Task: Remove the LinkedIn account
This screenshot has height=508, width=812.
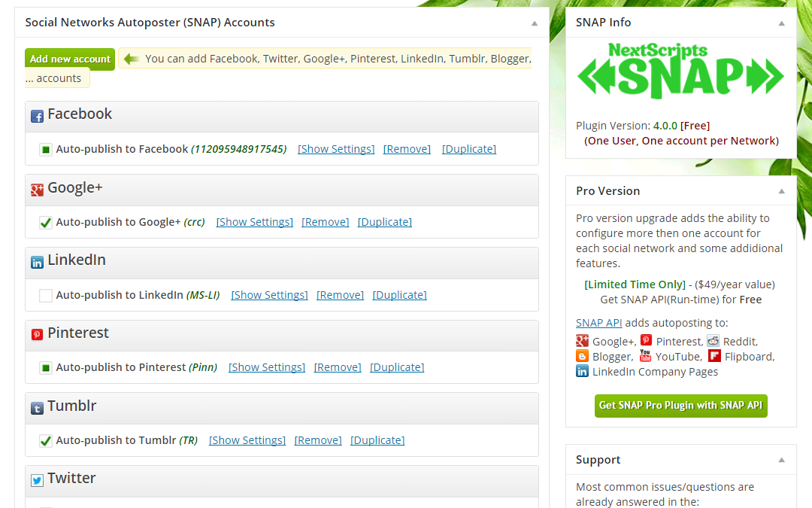Action: (x=341, y=295)
